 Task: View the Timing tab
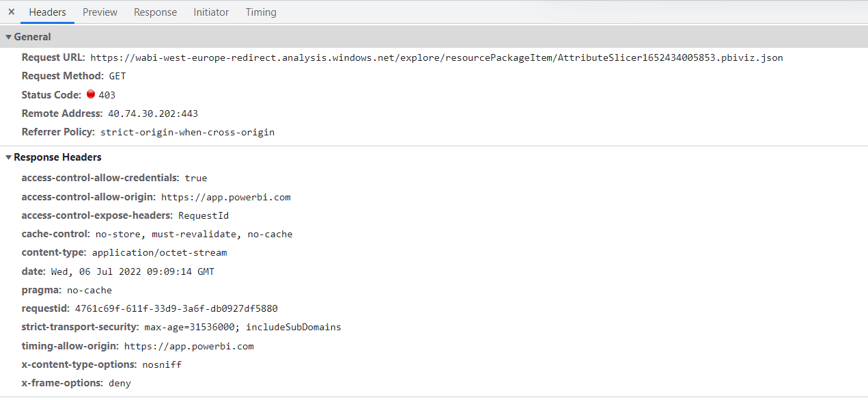[x=261, y=12]
